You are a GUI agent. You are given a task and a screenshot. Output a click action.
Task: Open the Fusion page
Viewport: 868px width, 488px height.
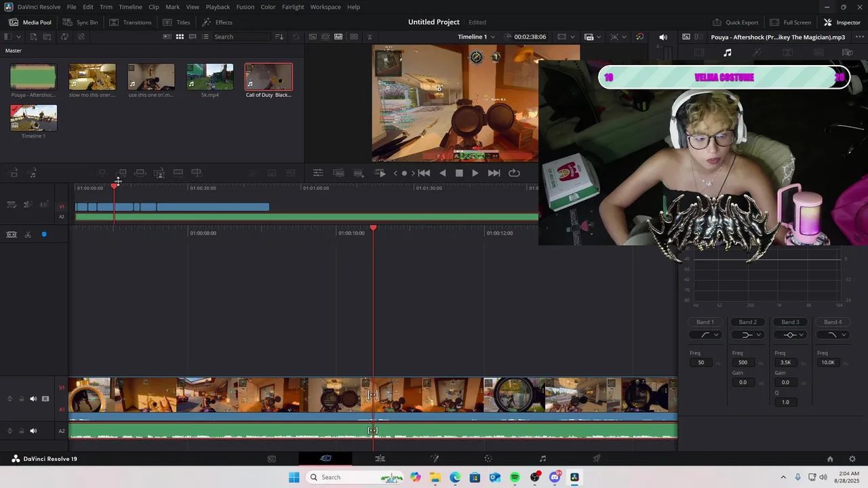coord(435,459)
